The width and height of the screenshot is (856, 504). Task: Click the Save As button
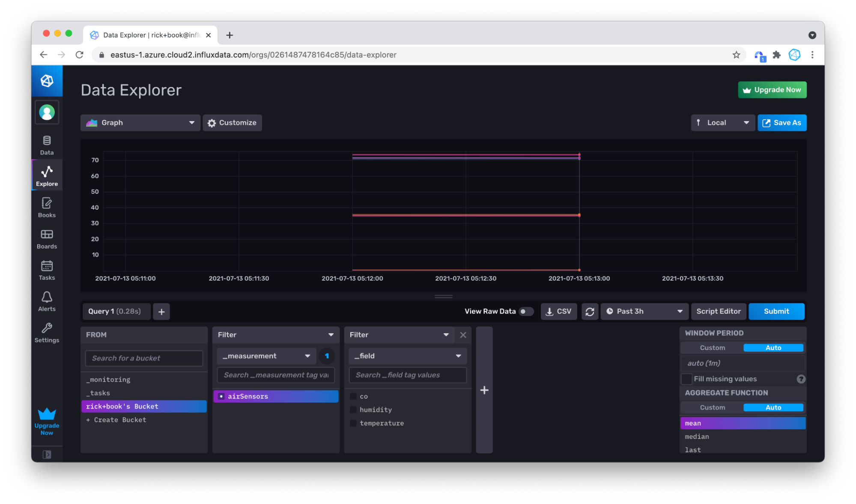click(782, 123)
